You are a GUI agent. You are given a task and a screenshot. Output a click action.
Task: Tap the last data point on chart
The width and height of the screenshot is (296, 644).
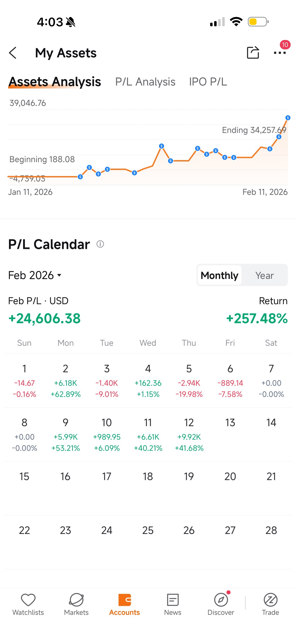tap(288, 117)
